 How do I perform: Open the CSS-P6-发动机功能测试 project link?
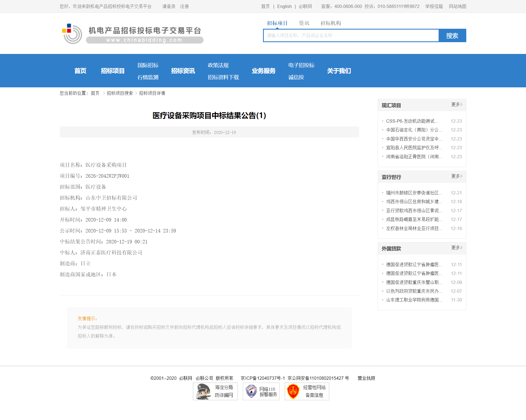pos(412,121)
